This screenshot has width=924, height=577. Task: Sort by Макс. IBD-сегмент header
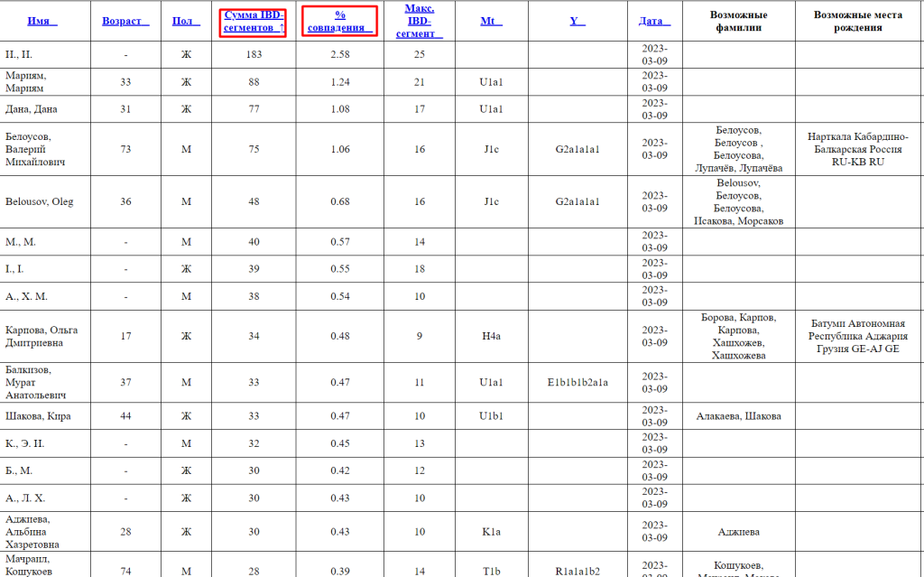coord(419,21)
